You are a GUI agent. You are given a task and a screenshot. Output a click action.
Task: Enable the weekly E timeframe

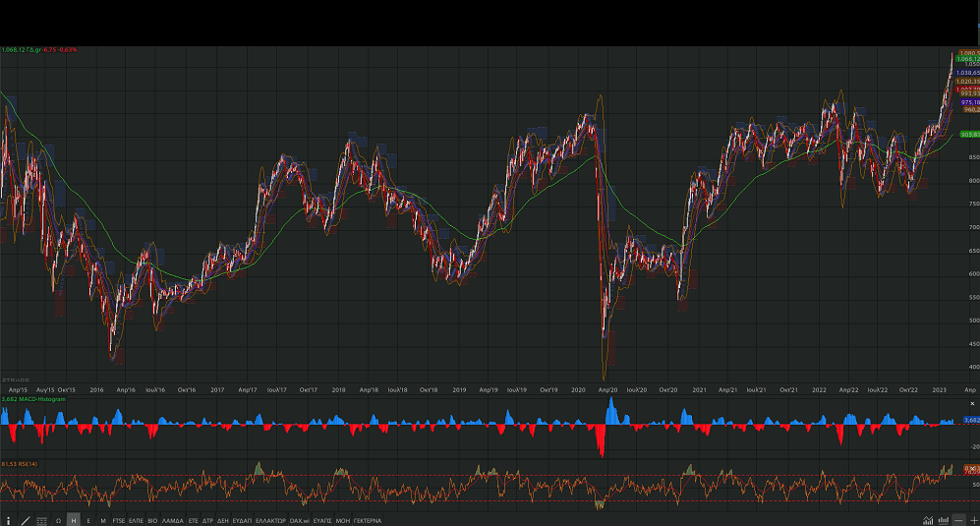pyautogui.click(x=88, y=519)
